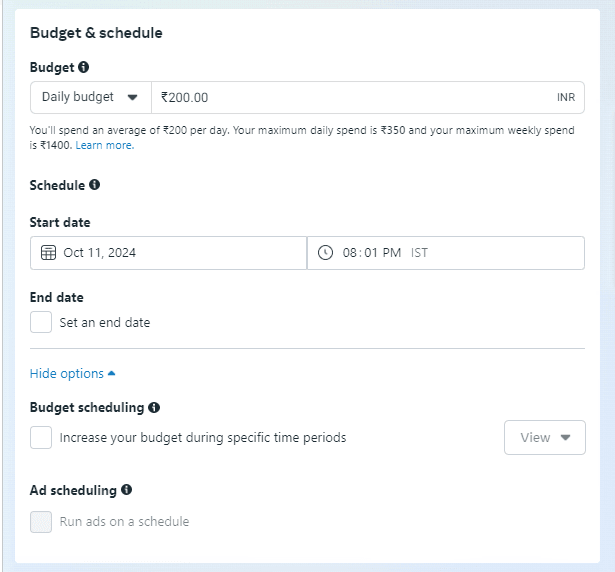Click the Schedule info icon

click(94, 184)
